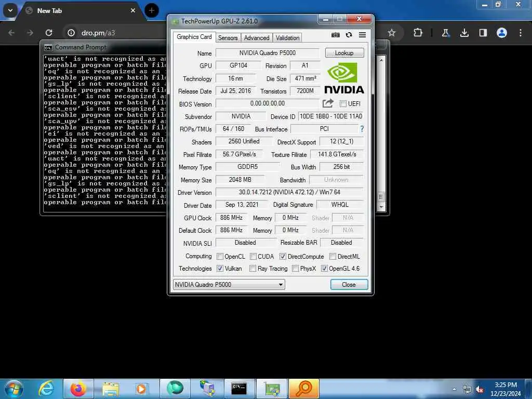Open Chrome three-dot menu
532x399 pixels.
pos(521,33)
